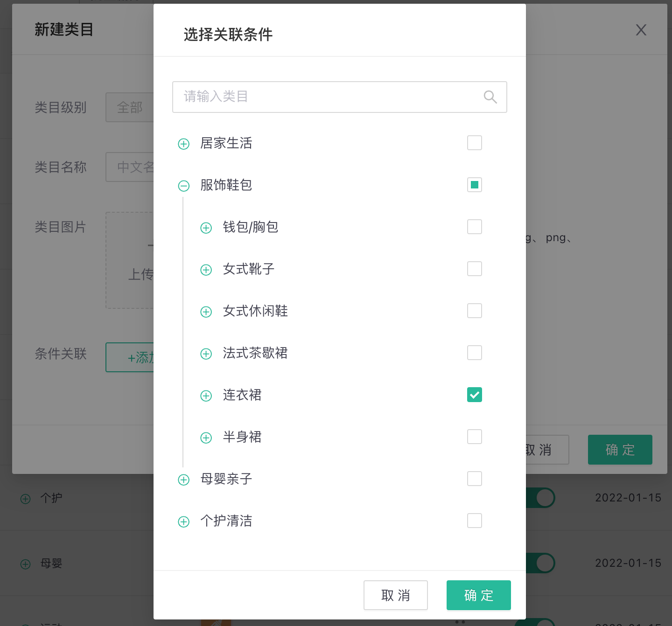The image size is (672, 626).
Task: Check the 钱包/胸包 checkbox
Action: (475, 227)
